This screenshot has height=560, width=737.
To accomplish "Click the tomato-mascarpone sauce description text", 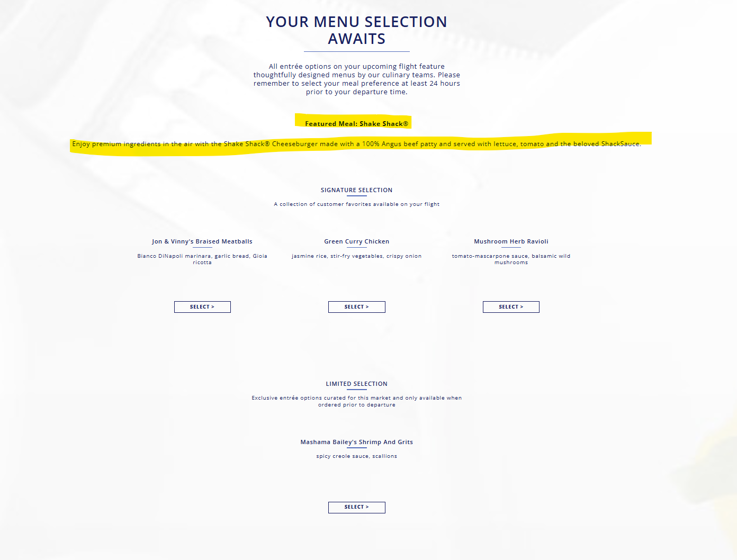I will (x=511, y=259).
